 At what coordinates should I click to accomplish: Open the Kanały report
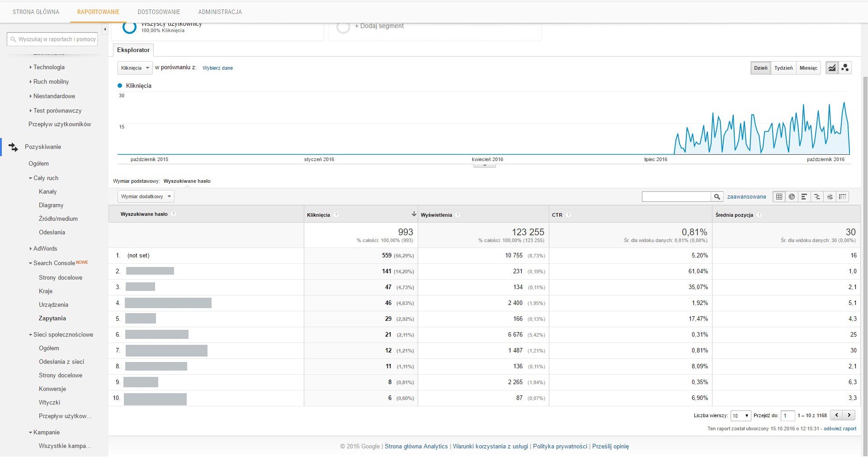(47, 191)
